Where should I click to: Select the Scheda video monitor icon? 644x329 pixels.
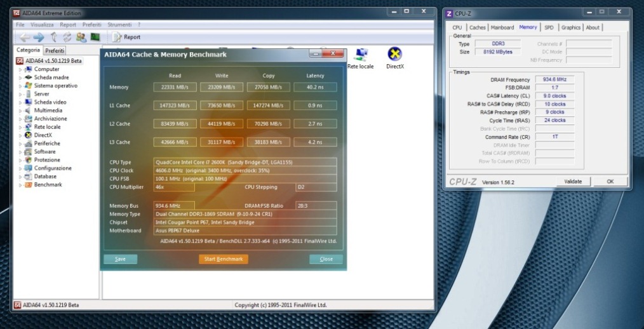(28, 102)
